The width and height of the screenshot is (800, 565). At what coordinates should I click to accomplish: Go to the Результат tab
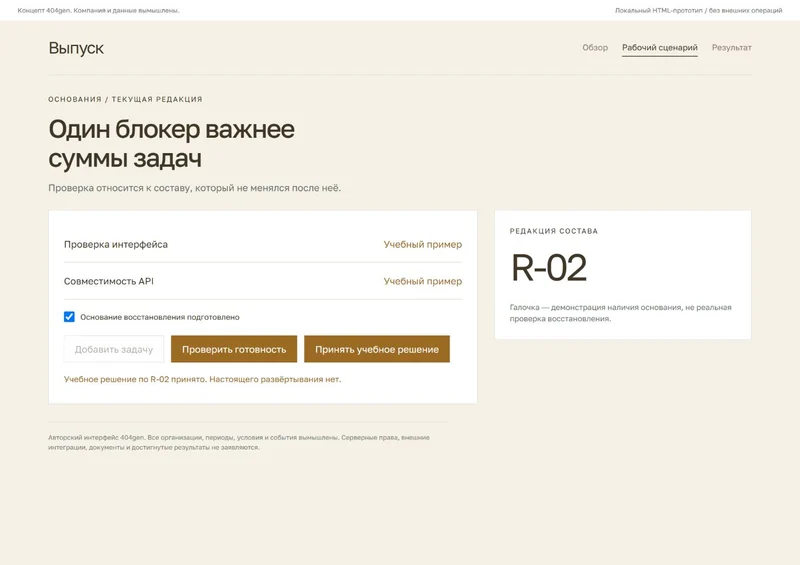tap(732, 47)
